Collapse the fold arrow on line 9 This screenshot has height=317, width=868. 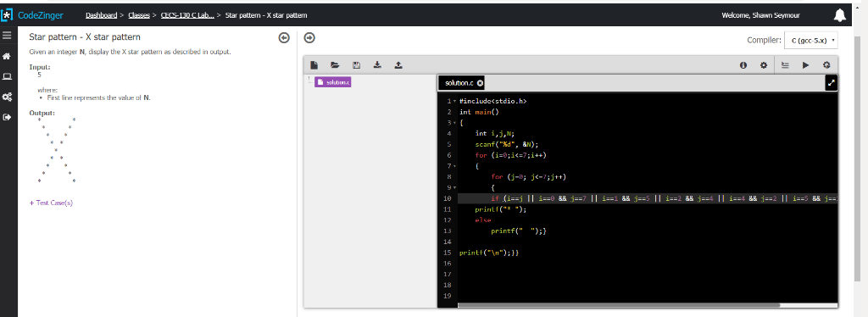coord(454,187)
